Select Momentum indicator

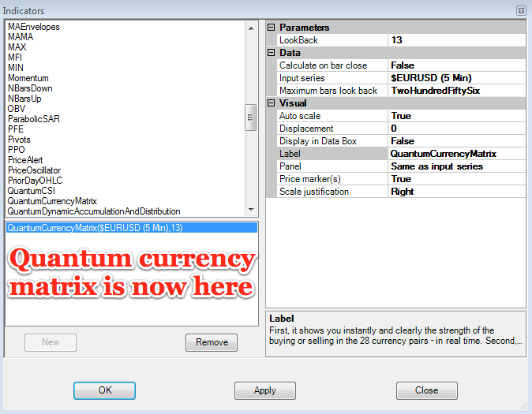coord(28,78)
